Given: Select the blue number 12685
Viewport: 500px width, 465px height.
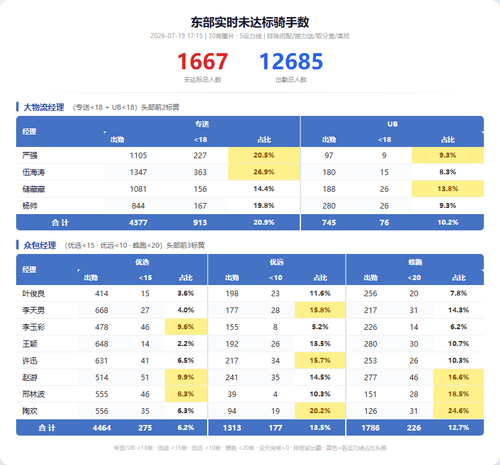Looking at the screenshot, I should [x=291, y=62].
